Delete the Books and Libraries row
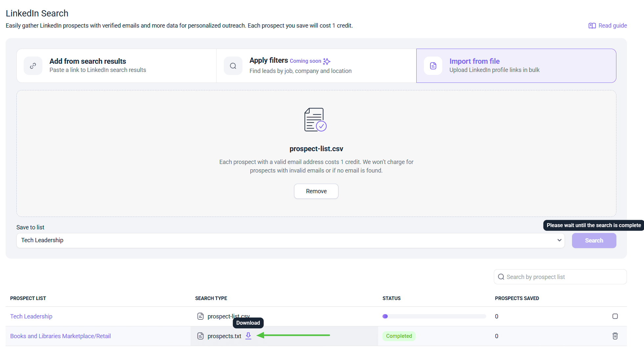The width and height of the screenshot is (644, 350). pyautogui.click(x=615, y=336)
